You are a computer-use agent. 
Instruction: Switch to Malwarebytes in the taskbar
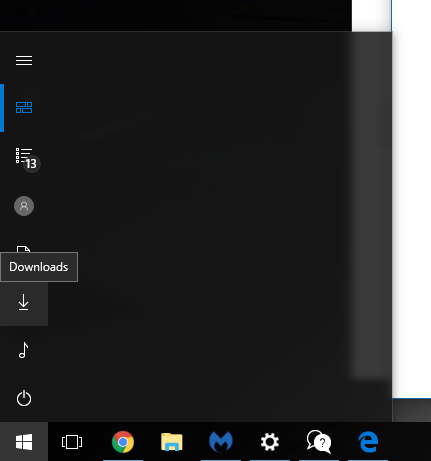pos(221,442)
